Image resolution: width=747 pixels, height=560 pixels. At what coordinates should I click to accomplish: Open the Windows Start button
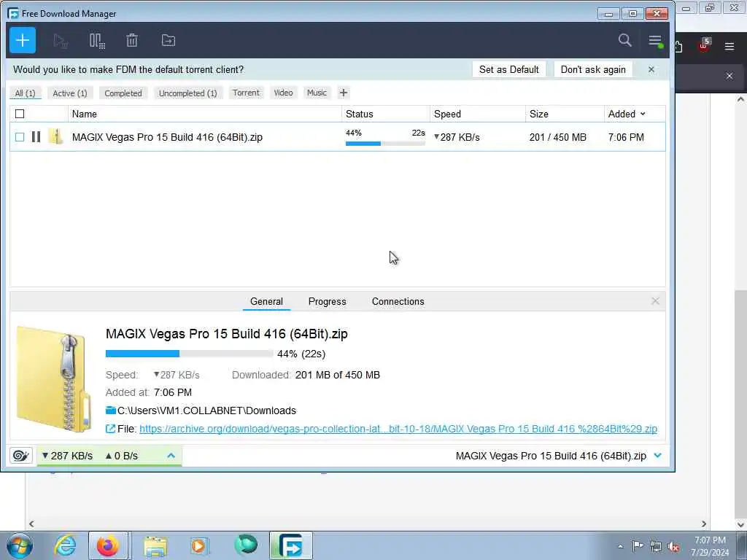(20, 545)
